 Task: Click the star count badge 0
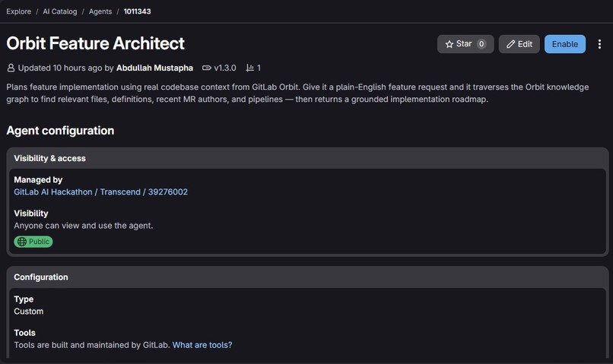point(481,44)
